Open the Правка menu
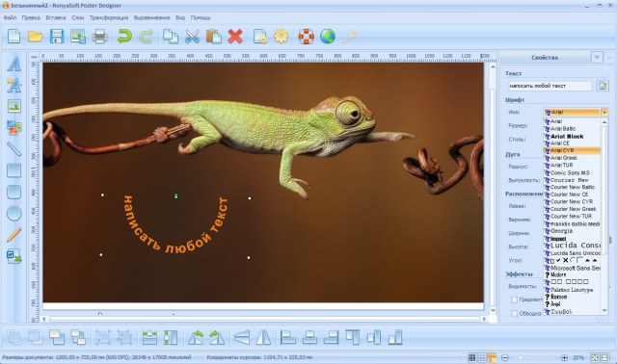The height and width of the screenshot is (364, 617). [31, 17]
